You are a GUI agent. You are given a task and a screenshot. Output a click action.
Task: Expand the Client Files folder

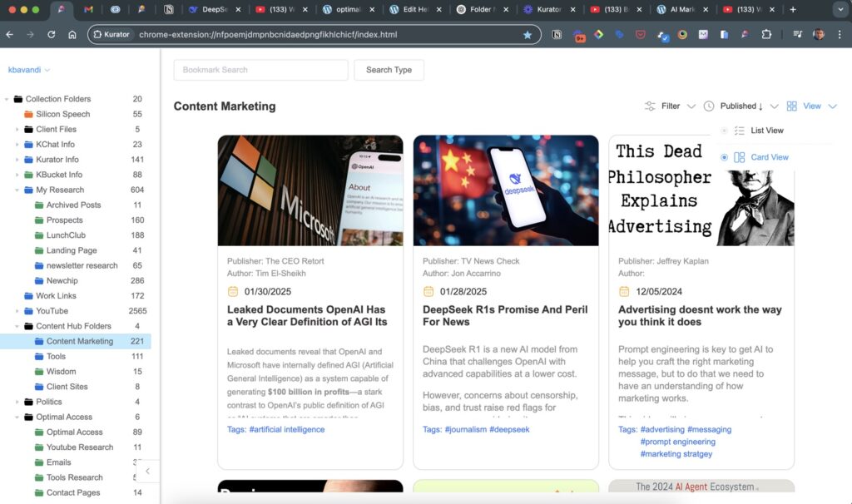pos(17,130)
